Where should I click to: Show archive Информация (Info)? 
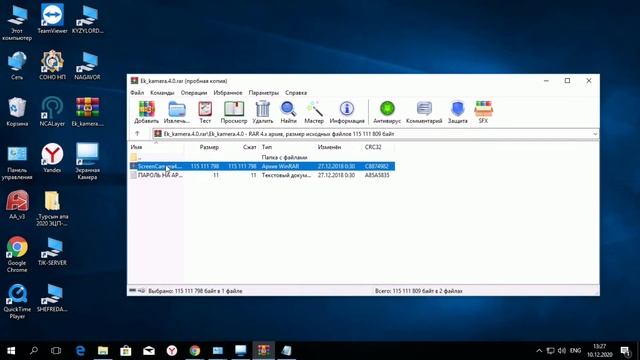347,112
